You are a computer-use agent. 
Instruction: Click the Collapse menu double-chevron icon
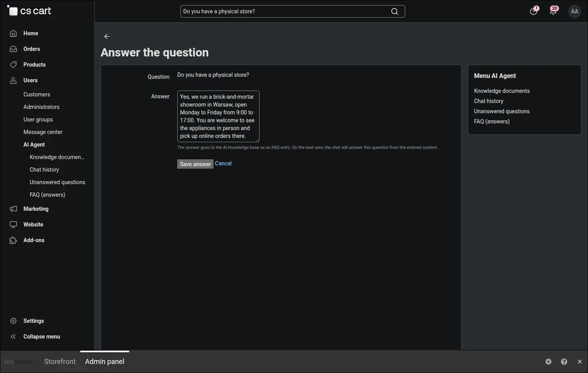point(13,337)
